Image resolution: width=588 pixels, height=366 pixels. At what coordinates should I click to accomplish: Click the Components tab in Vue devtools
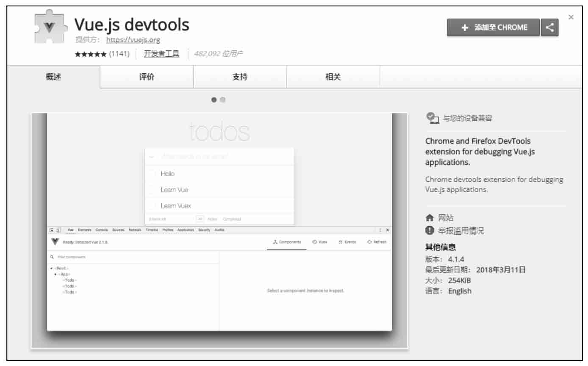287,242
